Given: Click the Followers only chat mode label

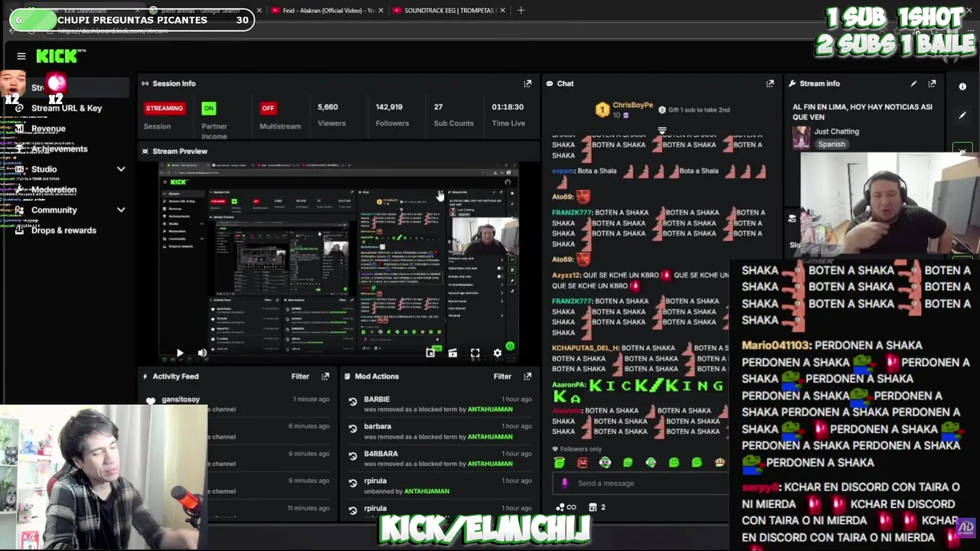Looking at the screenshot, I should click(x=581, y=449).
